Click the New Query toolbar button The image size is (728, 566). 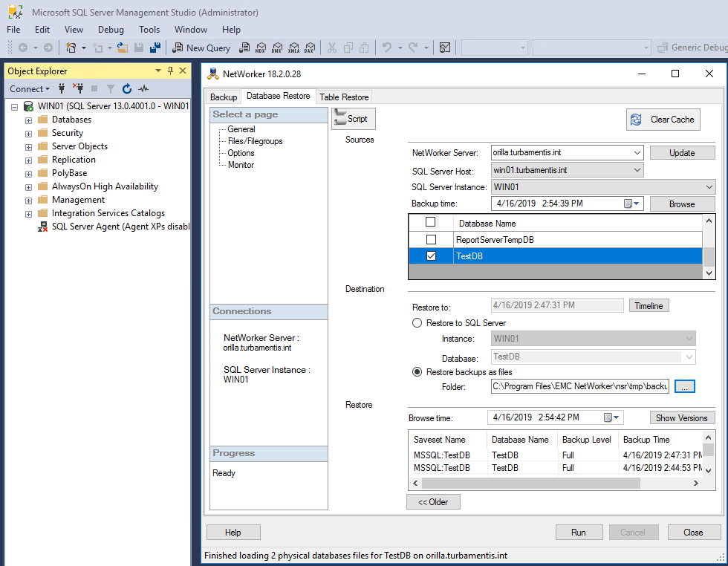pyautogui.click(x=201, y=48)
